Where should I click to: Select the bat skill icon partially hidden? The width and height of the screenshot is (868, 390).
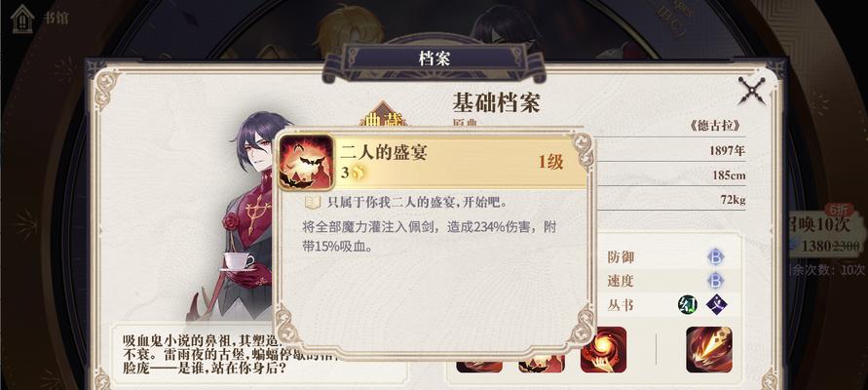coord(542,366)
